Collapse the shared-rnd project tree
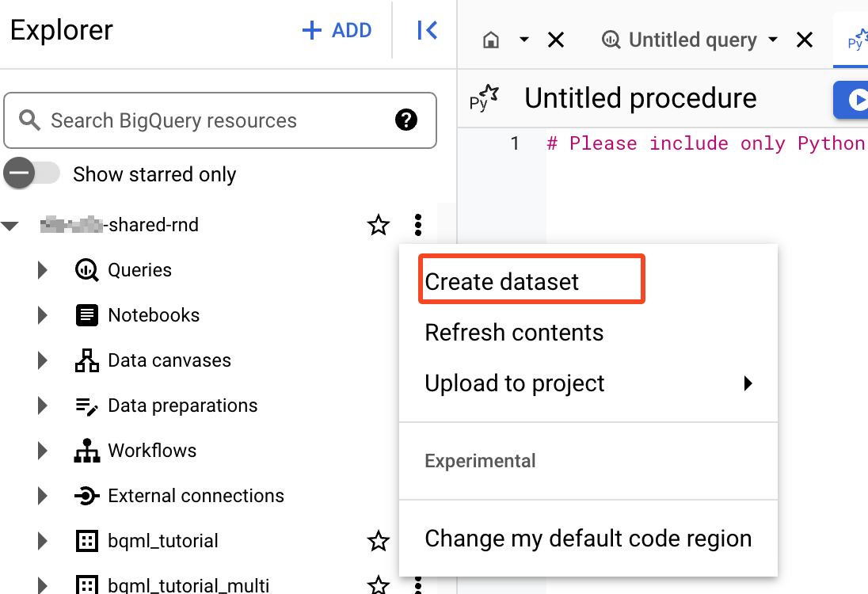868x594 pixels. [x=11, y=225]
